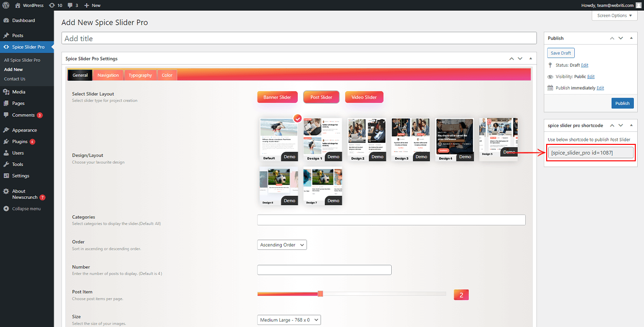Select the Design 1 thumbnail
The width and height of the screenshot is (644, 327).
click(x=322, y=140)
